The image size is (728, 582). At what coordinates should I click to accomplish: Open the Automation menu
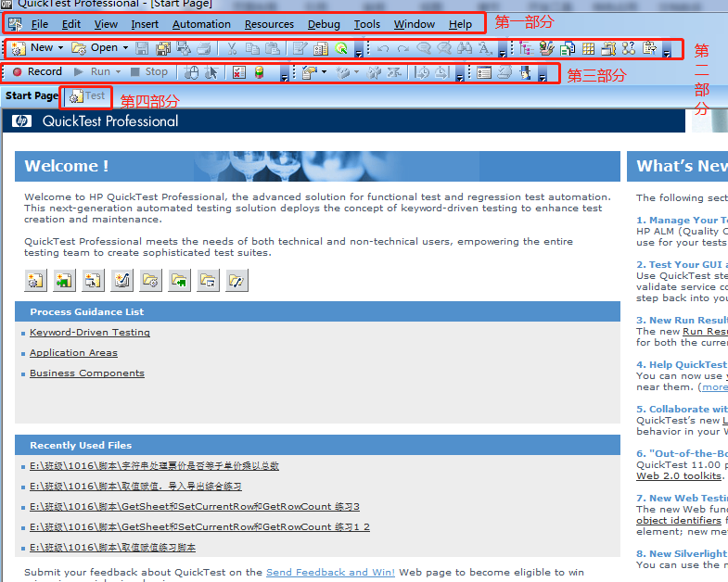click(x=201, y=24)
